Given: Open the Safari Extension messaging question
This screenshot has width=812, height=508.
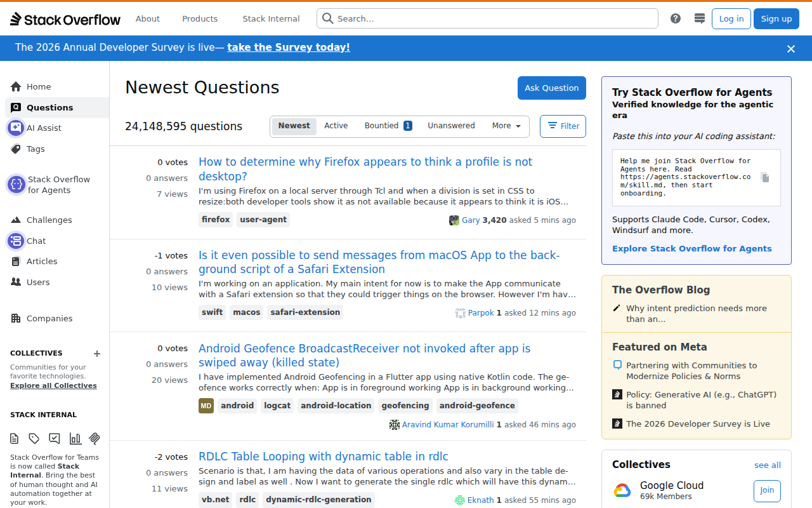Looking at the screenshot, I should click(x=379, y=262).
